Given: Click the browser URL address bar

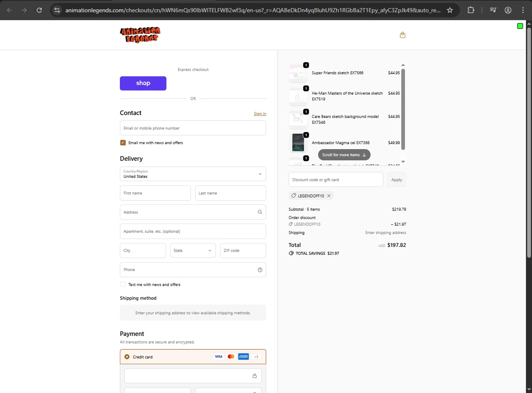Looking at the screenshot, I should point(253,10).
